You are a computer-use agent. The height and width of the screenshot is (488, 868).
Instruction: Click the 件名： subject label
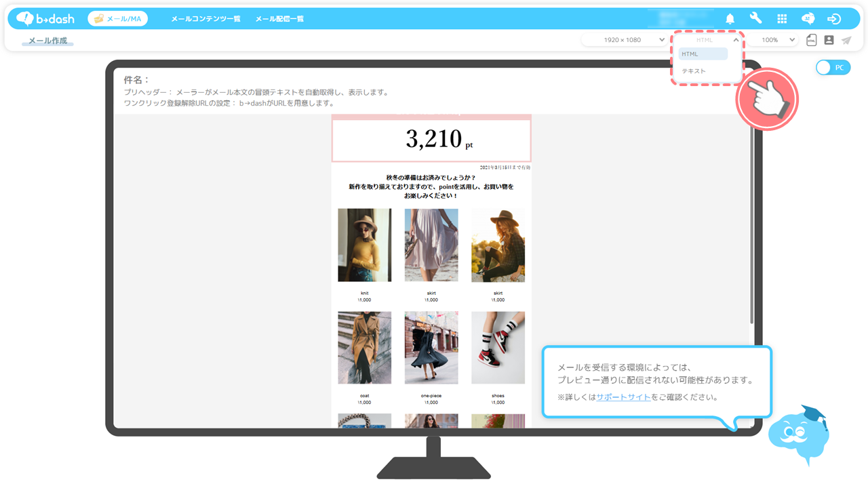coord(136,80)
